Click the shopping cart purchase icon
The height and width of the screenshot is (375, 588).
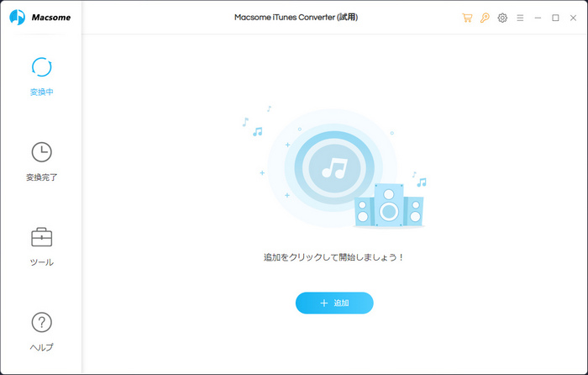(467, 18)
